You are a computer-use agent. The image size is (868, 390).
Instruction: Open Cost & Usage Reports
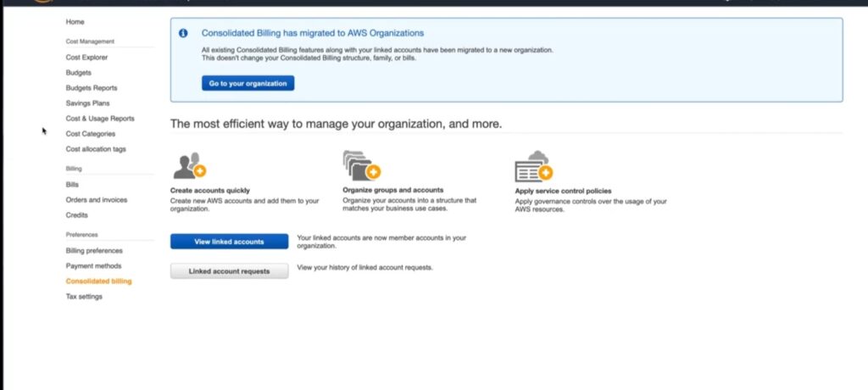coord(100,119)
